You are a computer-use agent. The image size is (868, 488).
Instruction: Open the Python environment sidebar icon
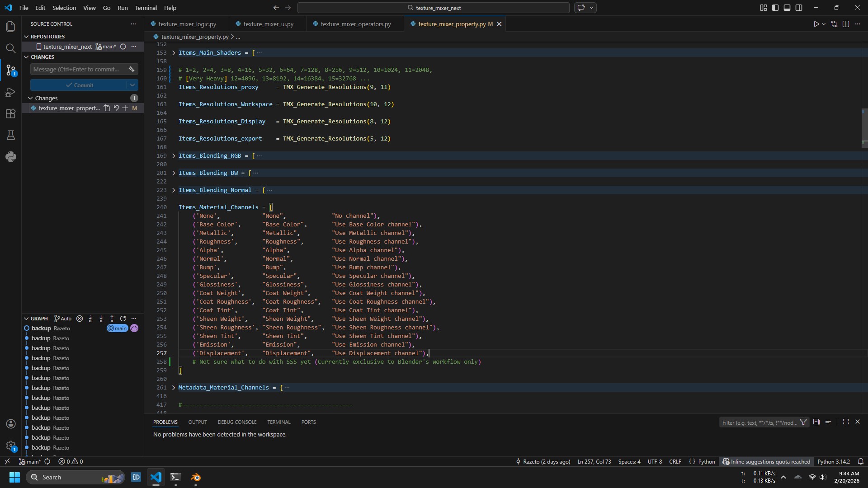click(10, 157)
